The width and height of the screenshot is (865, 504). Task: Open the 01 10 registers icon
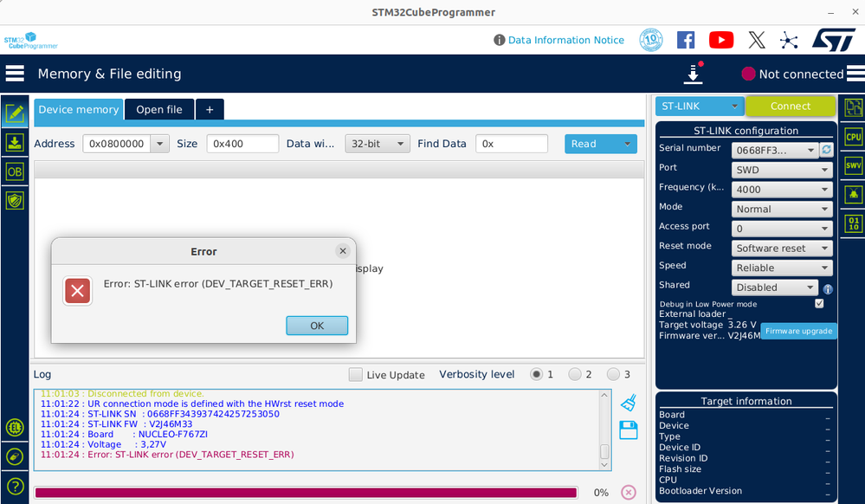[x=854, y=223]
